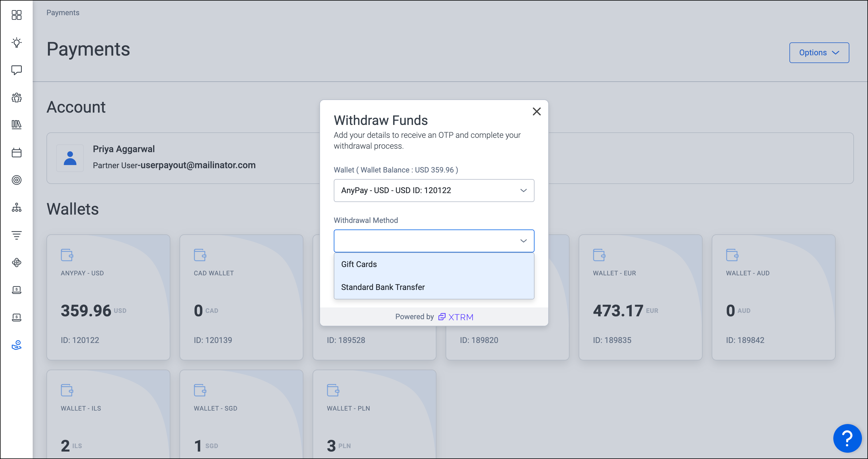Click the user avatar next to Priya Aggarwal

pos(70,158)
